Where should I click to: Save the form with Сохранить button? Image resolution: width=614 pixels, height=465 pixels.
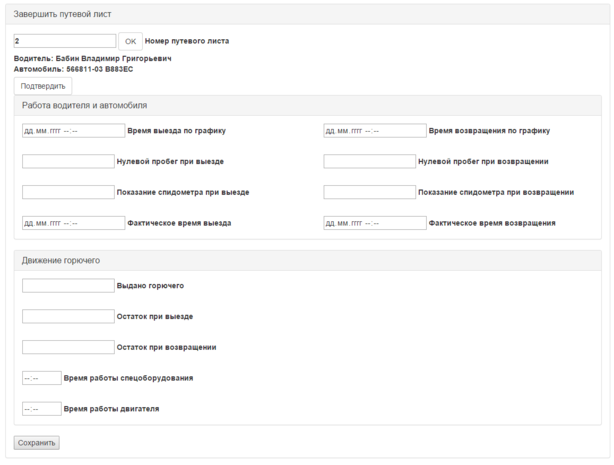pos(37,442)
